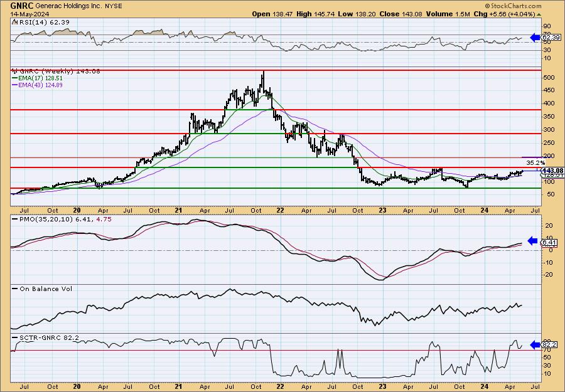Screen dimensions: 565x392
Task: Click the 90 label on RSI axis
Action: [548, 26]
